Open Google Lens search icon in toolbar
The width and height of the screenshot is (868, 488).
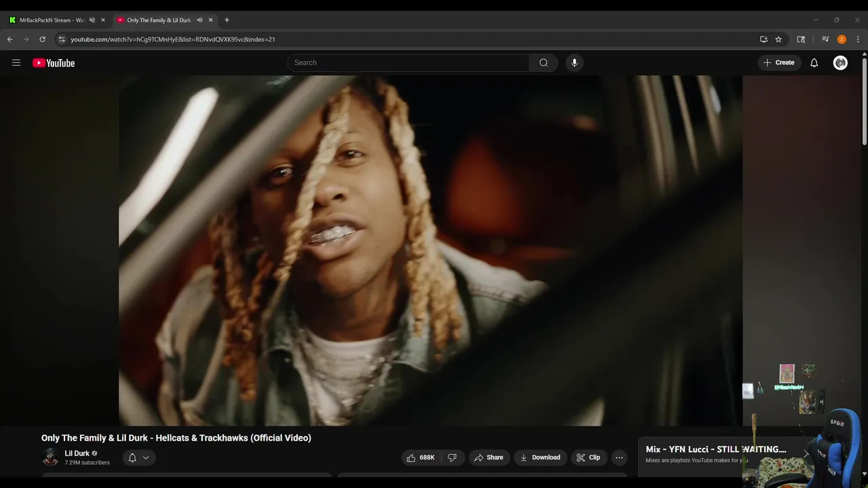801,39
